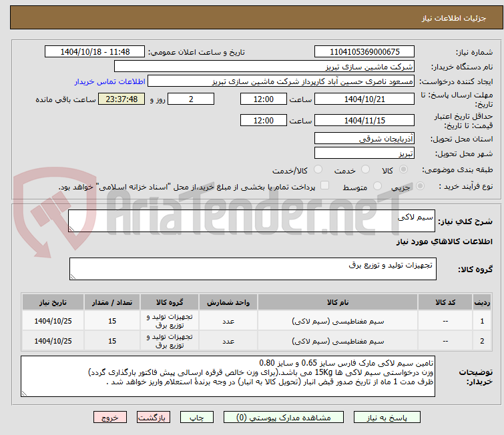Viewport: 504px width, 435px height.
Task: Click the resize handle of گروه کالا textarea
Action: click(73, 277)
